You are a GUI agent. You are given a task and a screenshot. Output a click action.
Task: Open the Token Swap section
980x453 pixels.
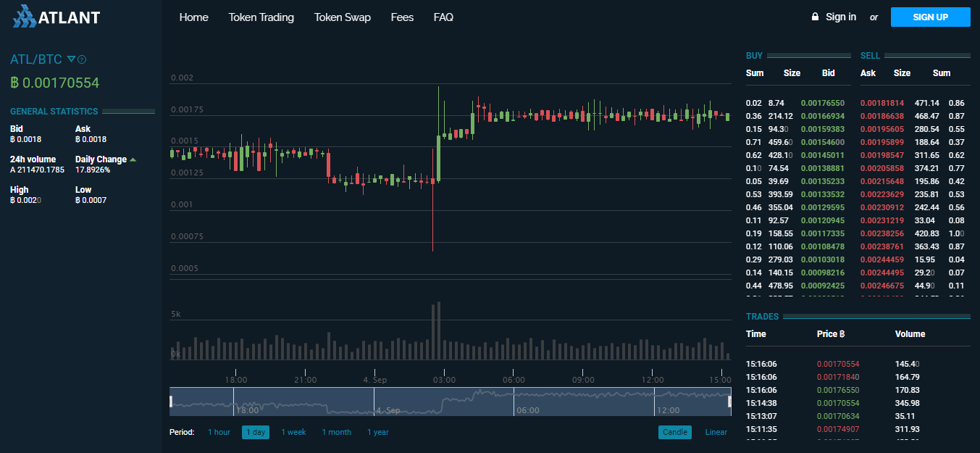[x=342, y=17]
